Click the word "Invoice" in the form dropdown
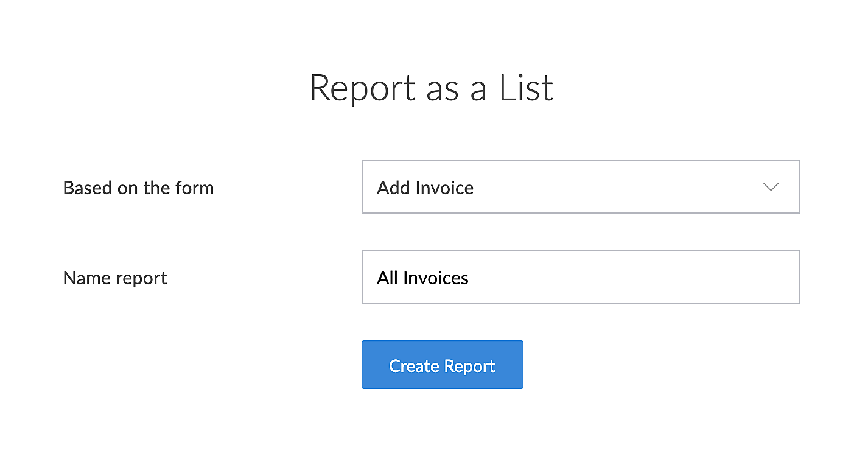Image resolution: width=868 pixels, height=470 pixels. [x=444, y=188]
